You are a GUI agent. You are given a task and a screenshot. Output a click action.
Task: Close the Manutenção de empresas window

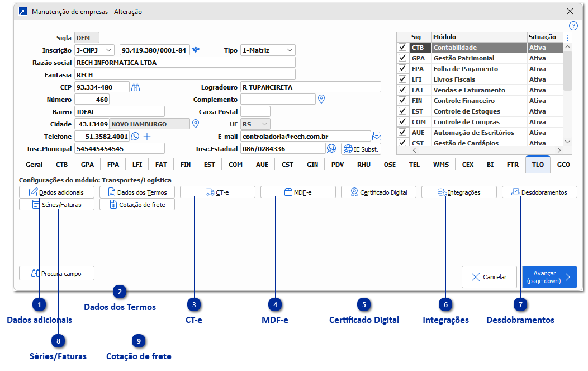coord(570,11)
